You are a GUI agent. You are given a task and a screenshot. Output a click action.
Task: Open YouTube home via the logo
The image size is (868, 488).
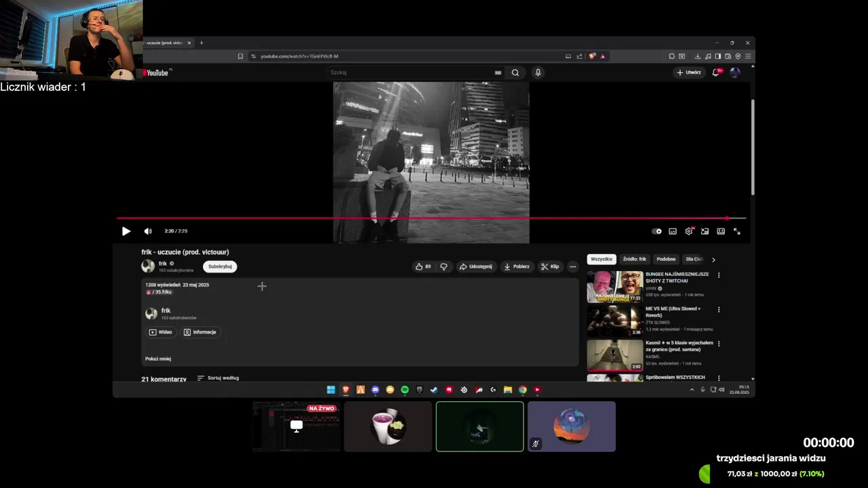pos(156,73)
